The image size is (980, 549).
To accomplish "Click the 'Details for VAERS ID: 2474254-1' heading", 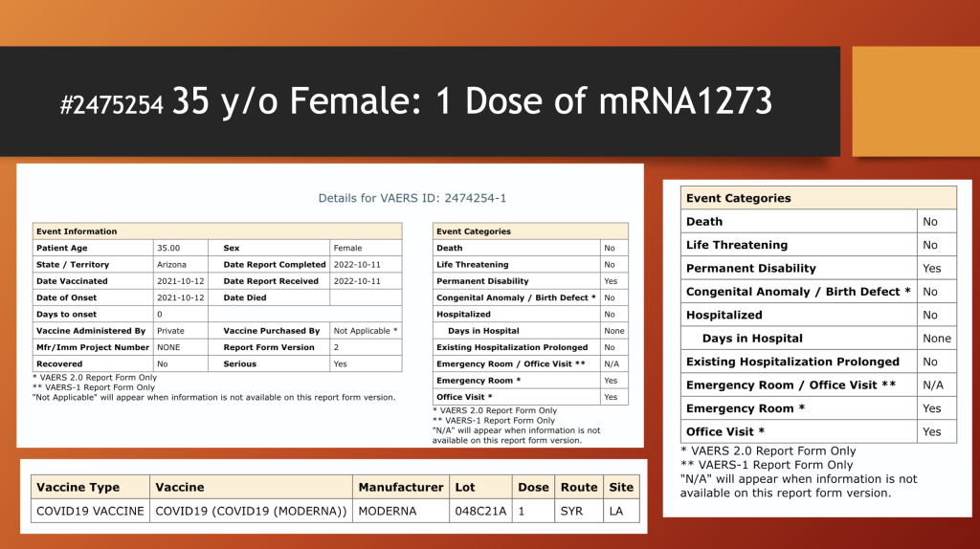I will click(412, 198).
